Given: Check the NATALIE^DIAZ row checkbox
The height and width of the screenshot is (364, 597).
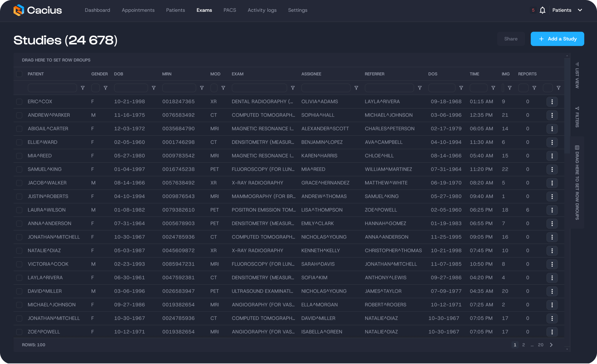Looking at the screenshot, I should tap(19, 251).
